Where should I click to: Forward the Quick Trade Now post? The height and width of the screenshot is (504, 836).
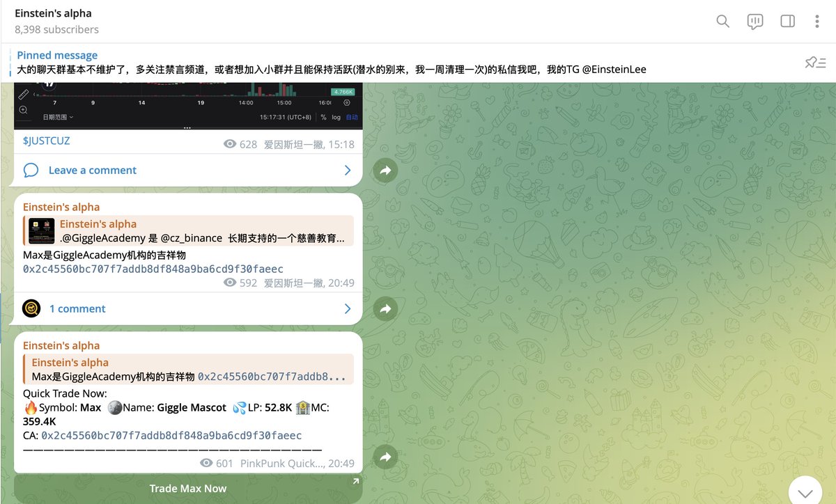click(385, 457)
